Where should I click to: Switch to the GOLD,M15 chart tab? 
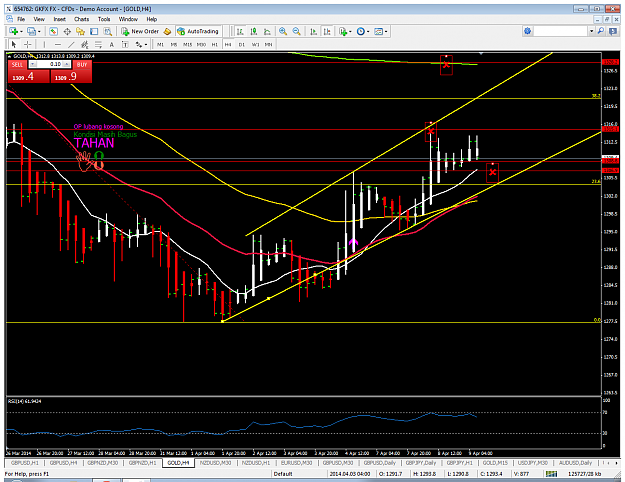pos(495,463)
